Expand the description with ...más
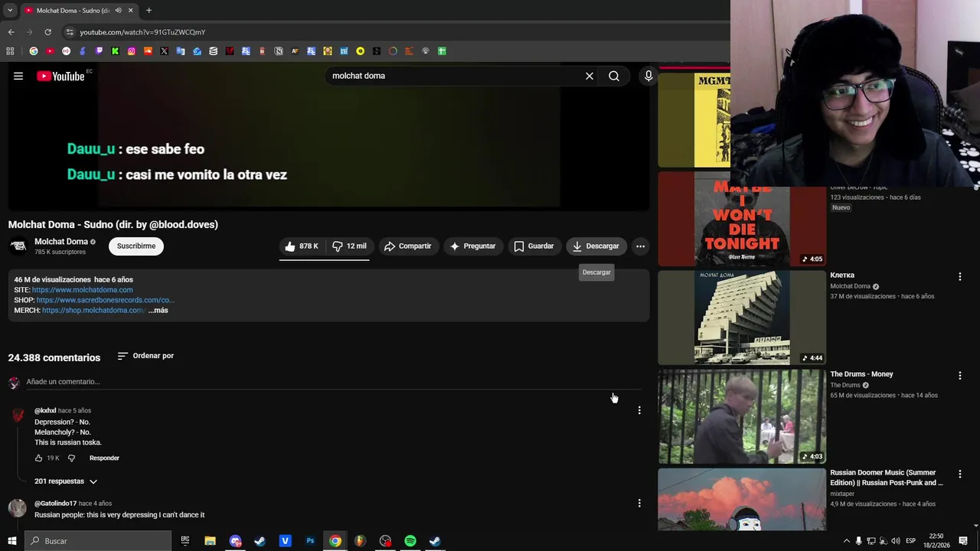Screen dimensions: 980x551 point(158,310)
